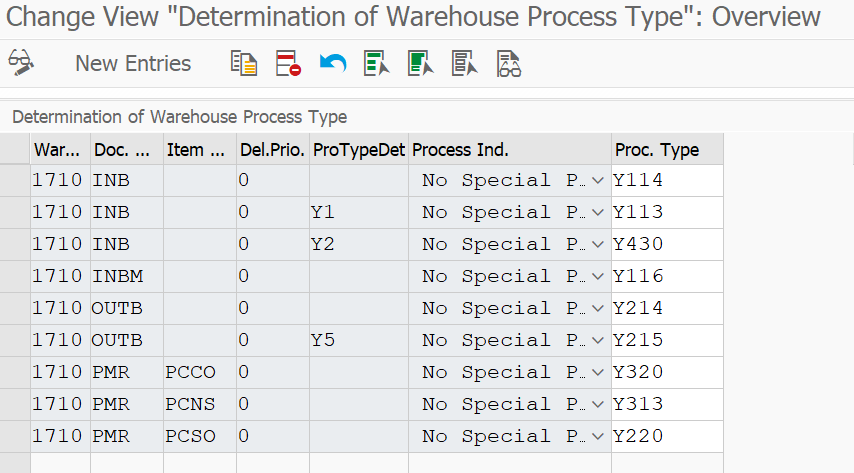This screenshot has height=473, width=854.
Task: Click the Copy As icon
Action: click(x=243, y=63)
